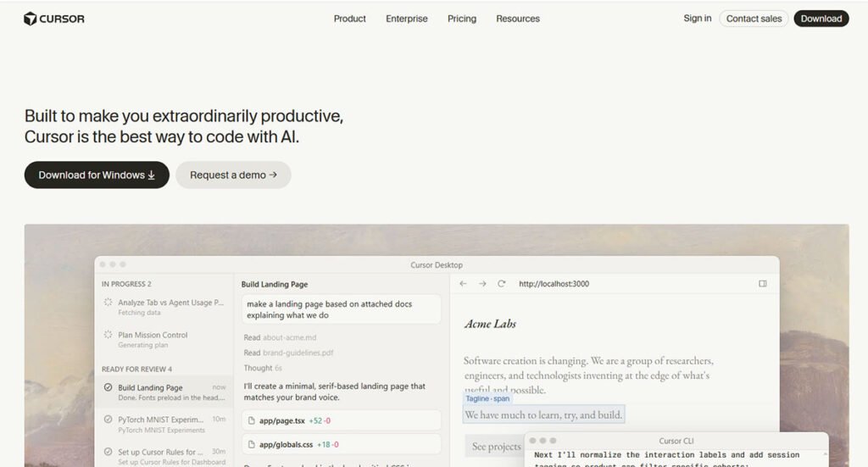Click the spinner icon beside Analyze Tab task

point(108,302)
